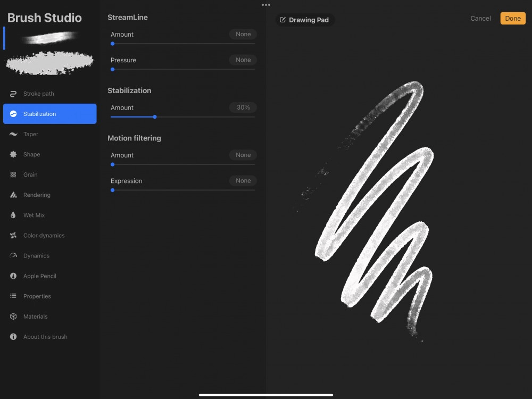Screen dimensions: 532x399
Task: Click the Dynamics gauge icon
Action: click(13, 255)
